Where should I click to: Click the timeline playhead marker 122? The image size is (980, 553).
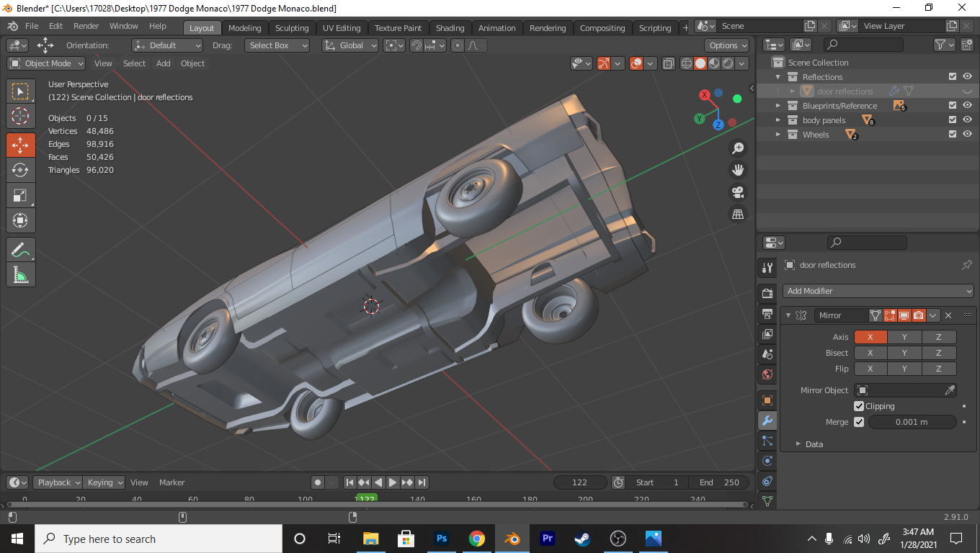point(367,498)
